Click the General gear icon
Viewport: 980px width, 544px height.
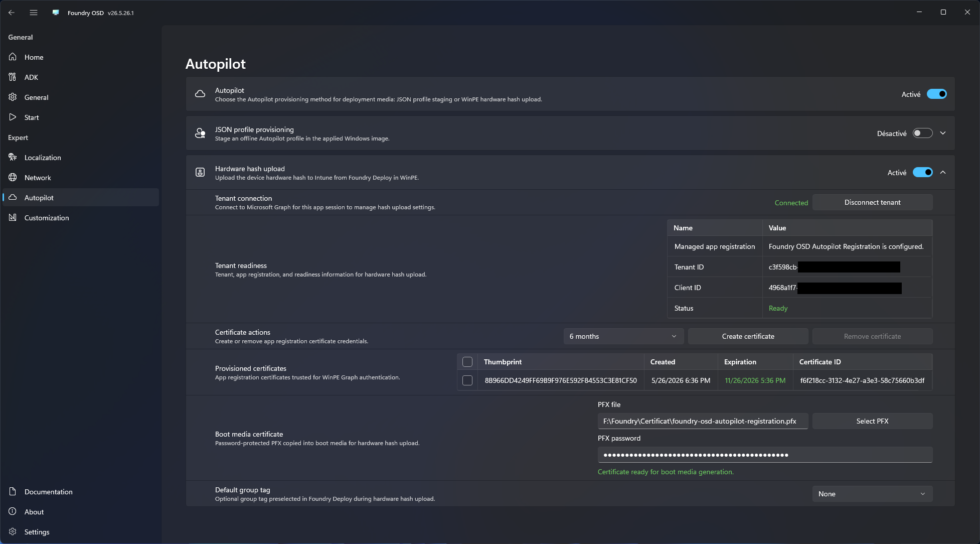click(13, 97)
